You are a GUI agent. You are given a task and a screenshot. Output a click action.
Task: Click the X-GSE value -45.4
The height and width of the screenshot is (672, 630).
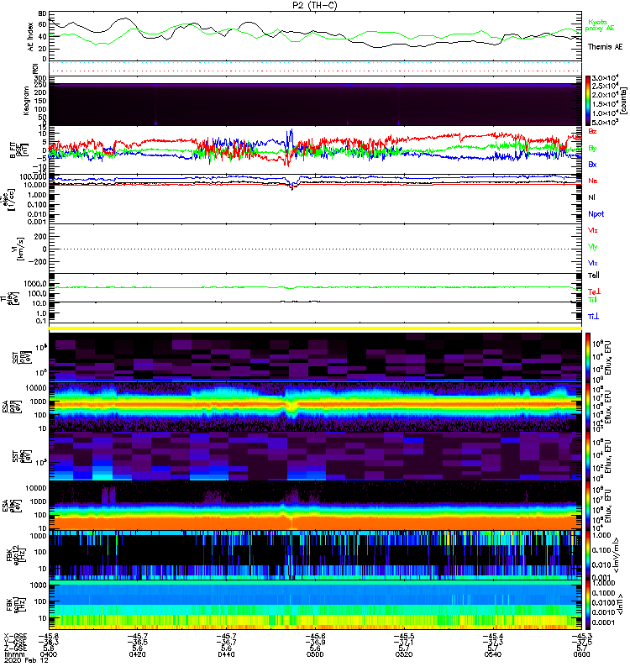click(492, 637)
